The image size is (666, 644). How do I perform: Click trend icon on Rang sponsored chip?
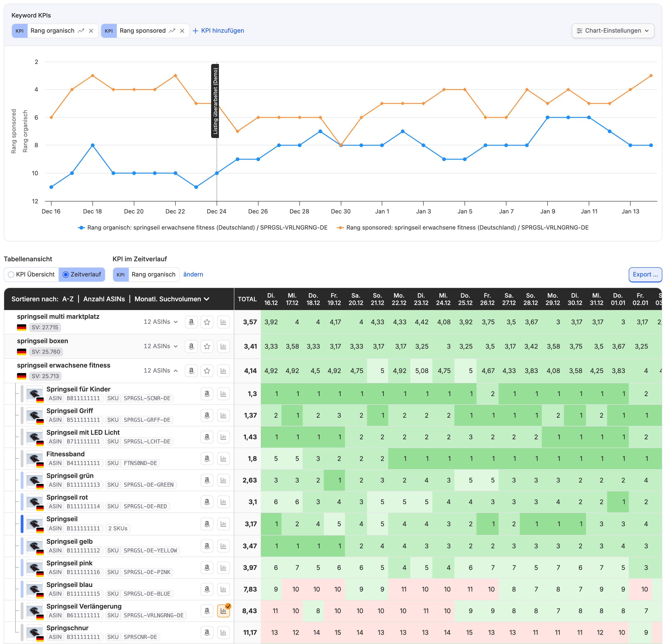point(172,31)
